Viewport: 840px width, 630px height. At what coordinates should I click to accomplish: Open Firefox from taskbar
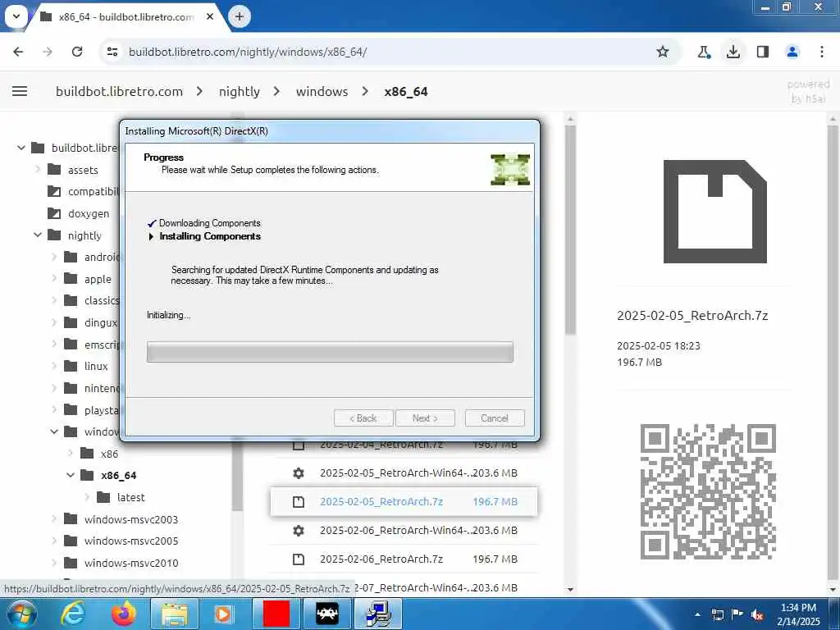(x=124, y=614)
